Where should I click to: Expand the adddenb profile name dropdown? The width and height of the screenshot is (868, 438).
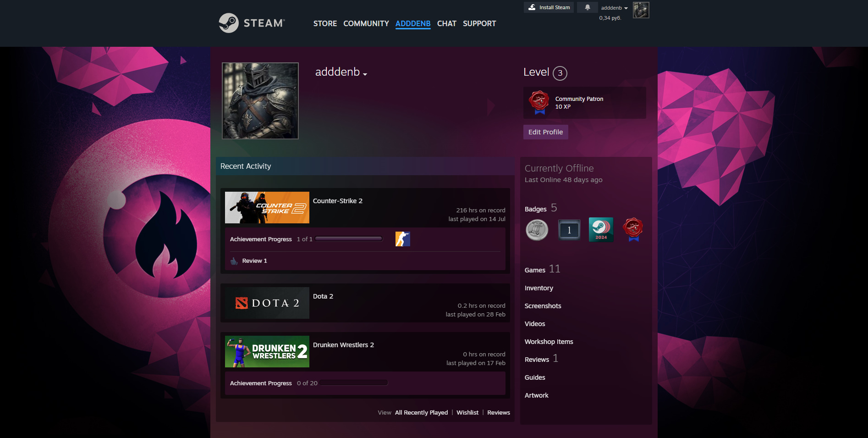click(x=365, y=74)
